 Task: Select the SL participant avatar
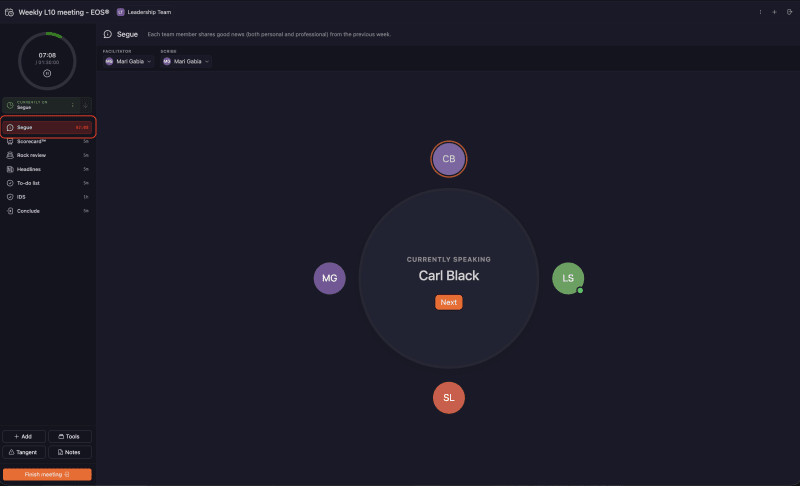[448, 398]
